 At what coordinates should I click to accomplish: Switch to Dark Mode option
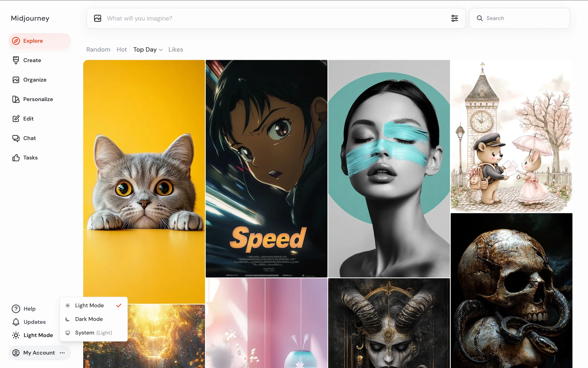[x=89, y=319]
